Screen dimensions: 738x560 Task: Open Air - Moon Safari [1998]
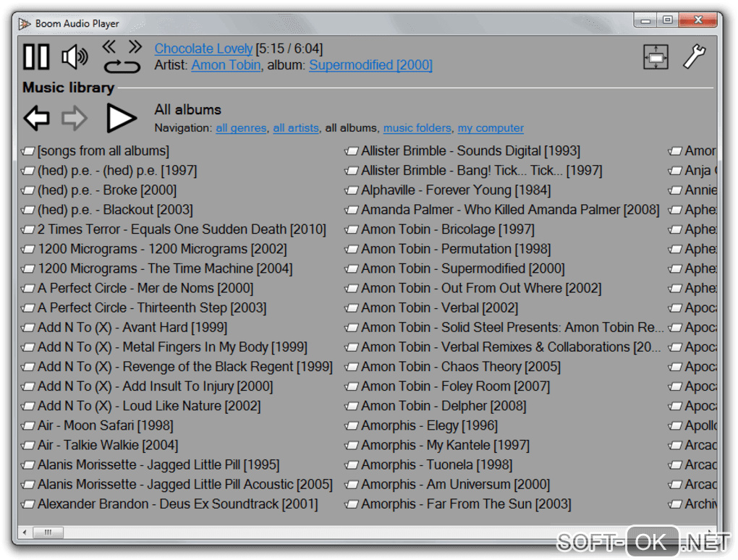click(x=98, y=425)
